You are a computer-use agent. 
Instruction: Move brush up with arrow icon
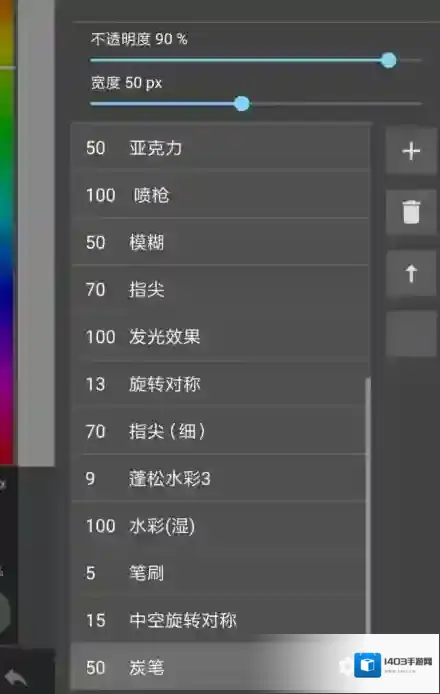[411, 273]
